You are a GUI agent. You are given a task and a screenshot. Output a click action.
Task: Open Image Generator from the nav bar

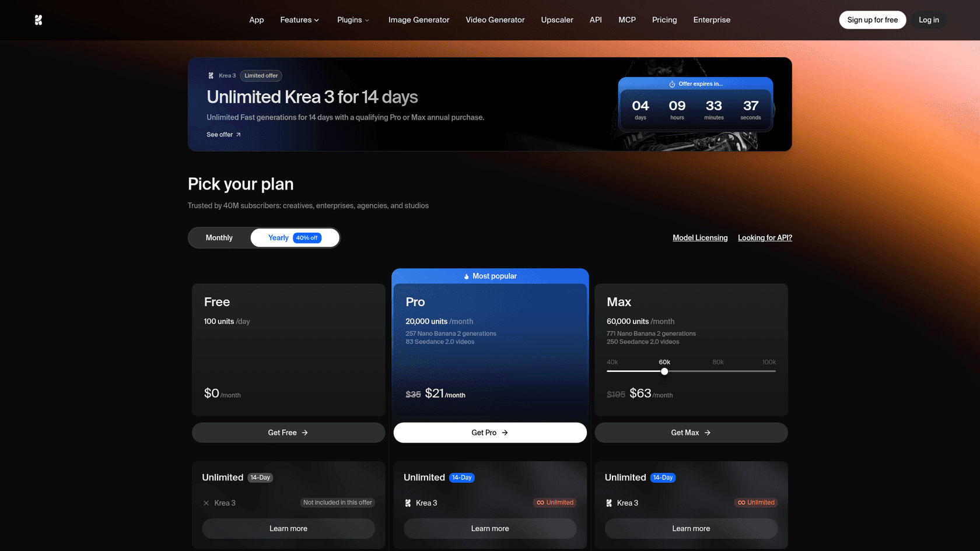[x=419, y=20]
